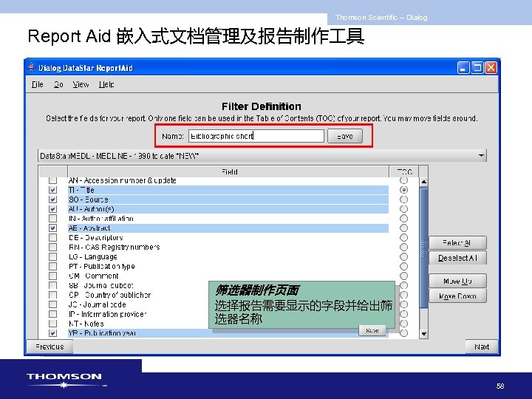
Task: Check the SB - Journal subset checkbox
Action: [x=52, y=285]
